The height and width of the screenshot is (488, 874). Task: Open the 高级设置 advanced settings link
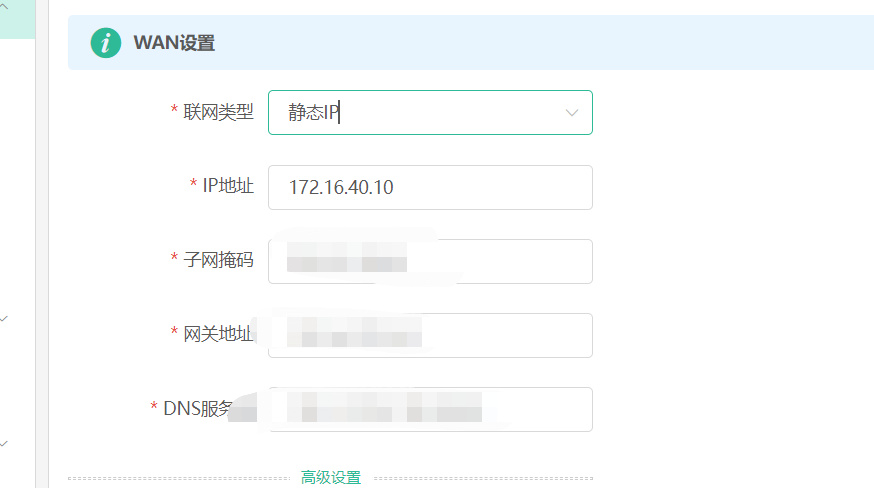click(x=331, y=477)
